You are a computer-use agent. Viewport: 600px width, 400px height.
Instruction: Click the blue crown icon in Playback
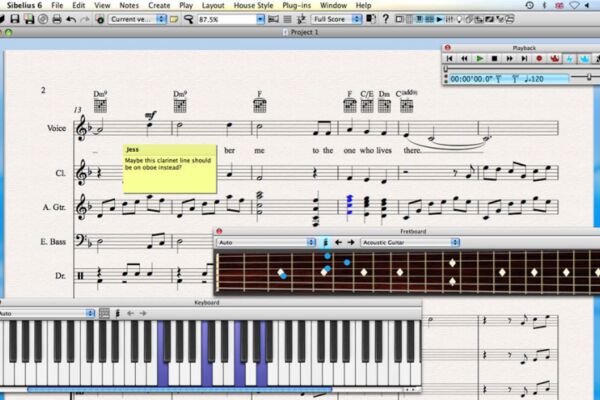point(584,59)
